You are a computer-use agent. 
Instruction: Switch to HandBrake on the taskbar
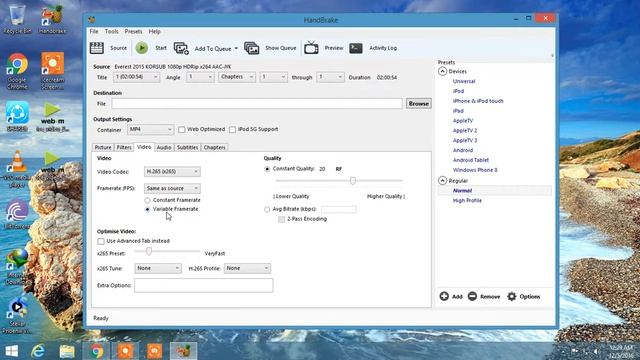tap(183, 351)
